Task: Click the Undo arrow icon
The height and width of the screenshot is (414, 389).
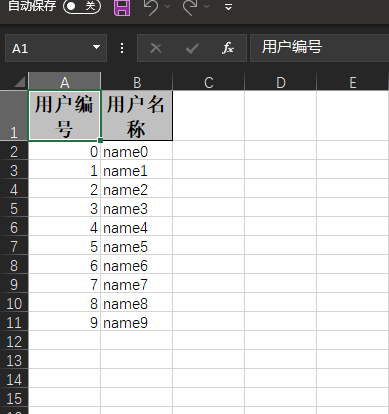Action: [150, 7]
